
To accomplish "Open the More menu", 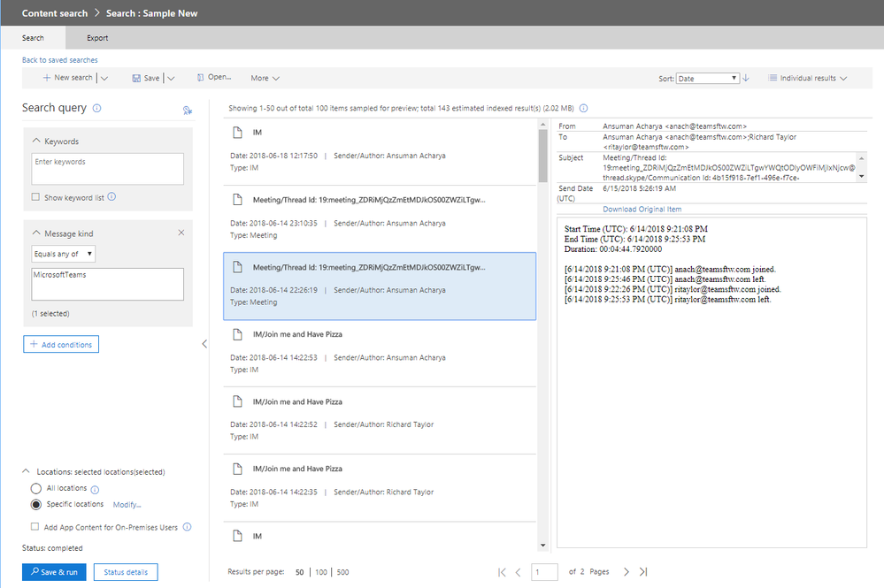I will point(265,79).
